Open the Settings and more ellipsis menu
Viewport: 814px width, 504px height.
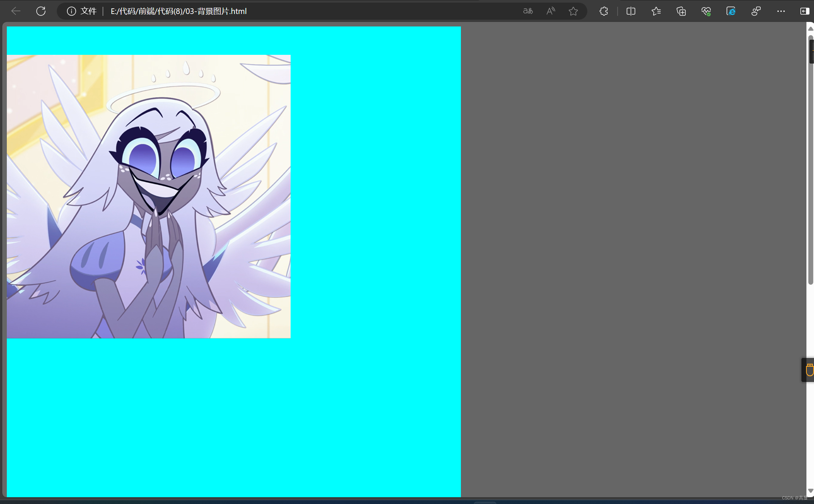(781, 11)
